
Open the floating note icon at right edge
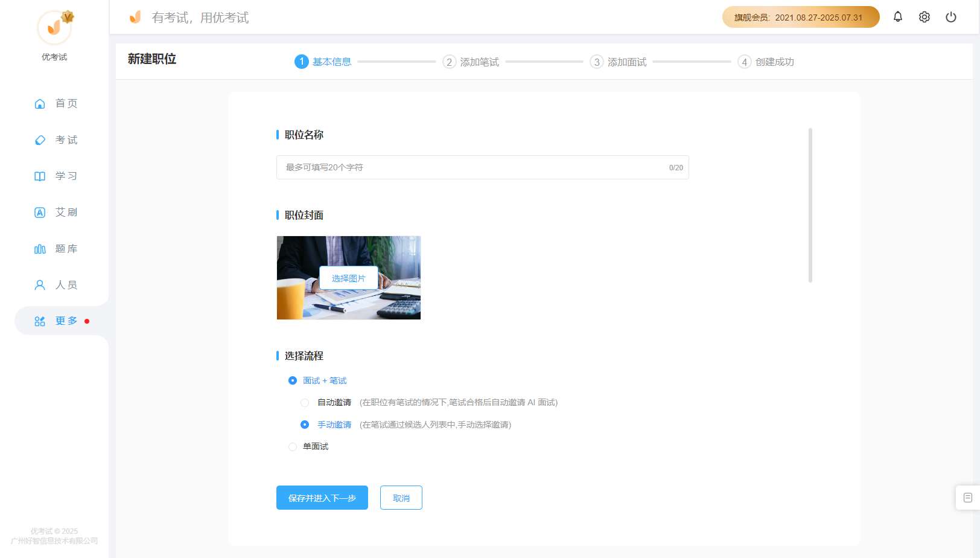968,498
